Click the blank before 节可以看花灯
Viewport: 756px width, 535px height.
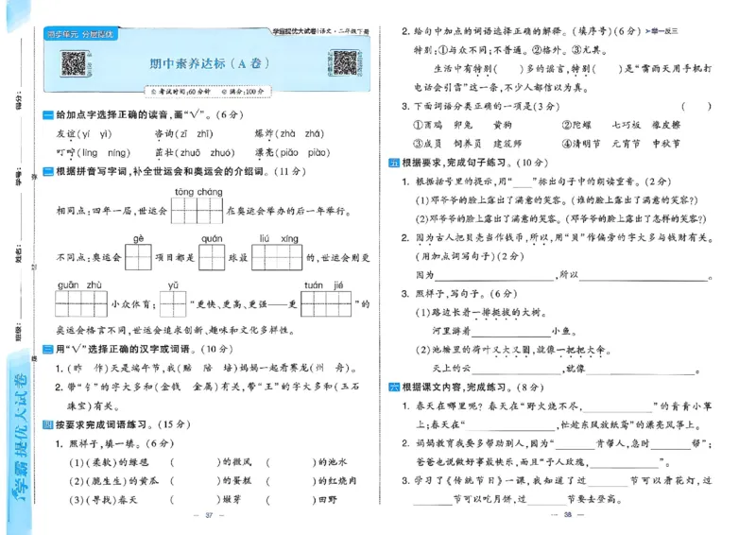[608, 481]
